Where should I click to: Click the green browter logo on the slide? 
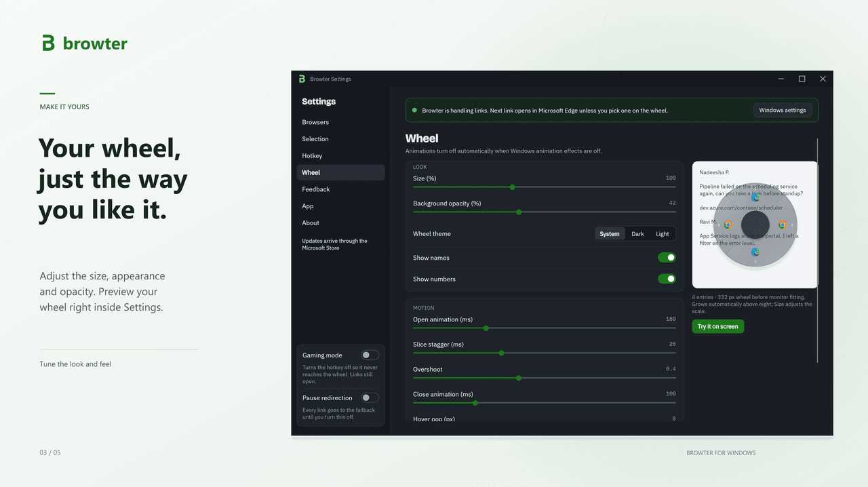pos(84,43)
